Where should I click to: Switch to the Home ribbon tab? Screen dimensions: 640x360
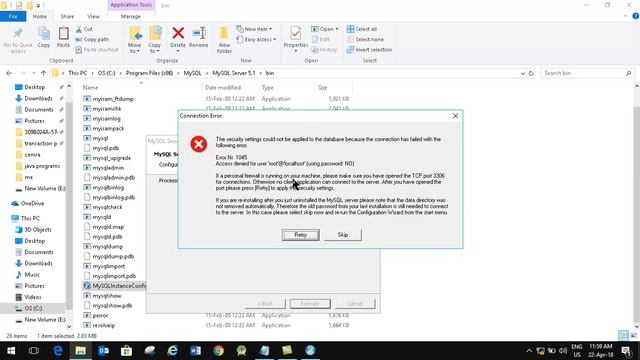(40, 16)
